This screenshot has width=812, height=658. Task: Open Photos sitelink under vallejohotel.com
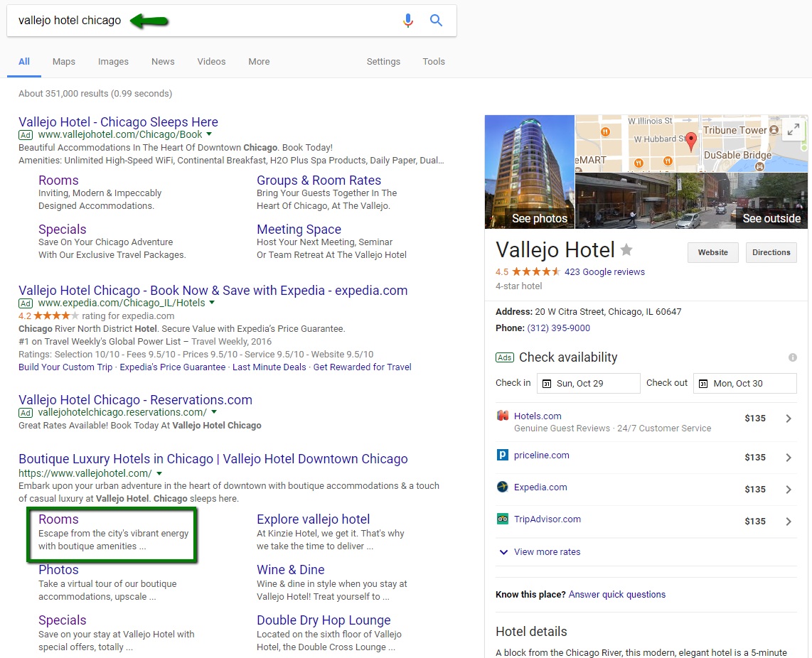(58, 569)
